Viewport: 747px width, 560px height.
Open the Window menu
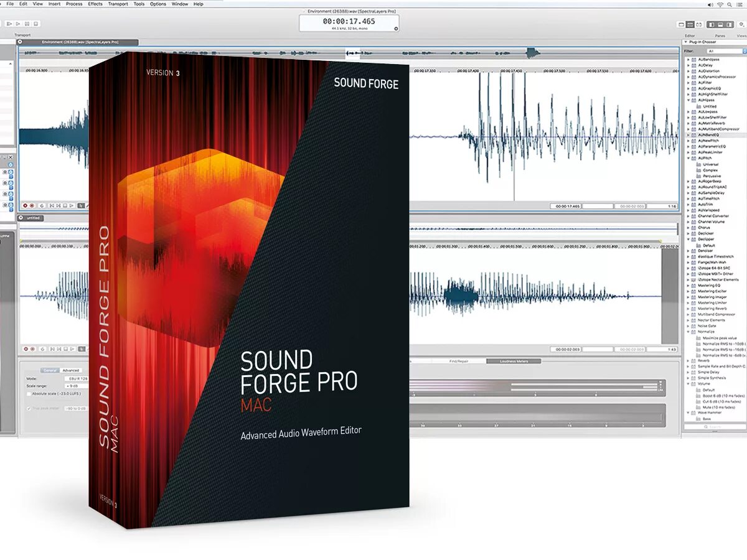coord(180,4)
